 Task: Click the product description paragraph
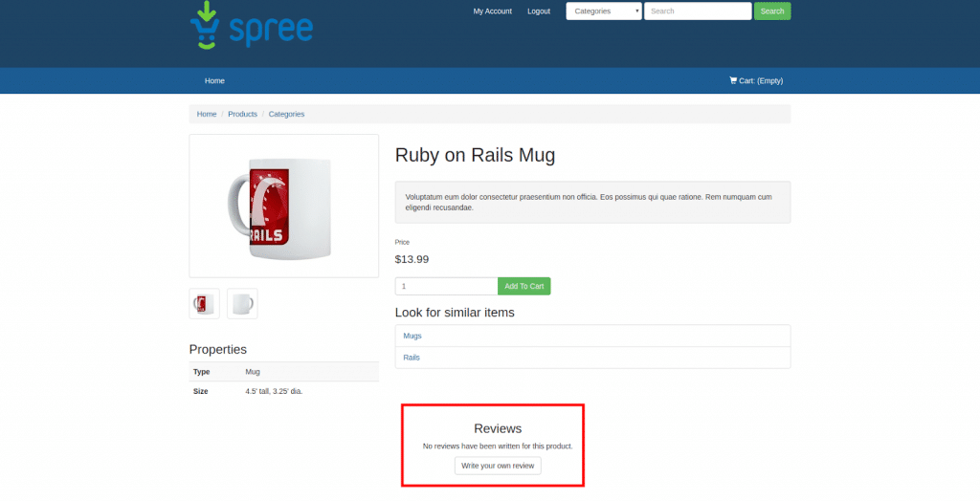point(589,203)
